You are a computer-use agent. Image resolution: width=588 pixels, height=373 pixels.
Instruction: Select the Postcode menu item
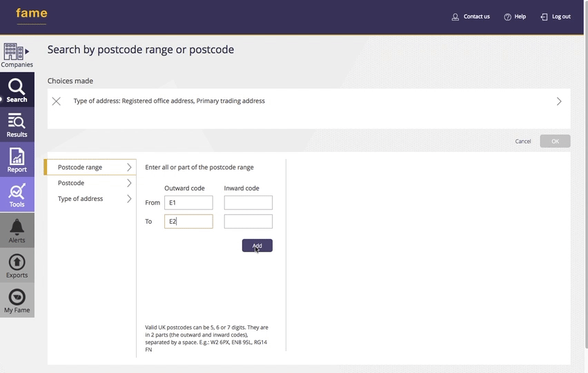point(90,183)
